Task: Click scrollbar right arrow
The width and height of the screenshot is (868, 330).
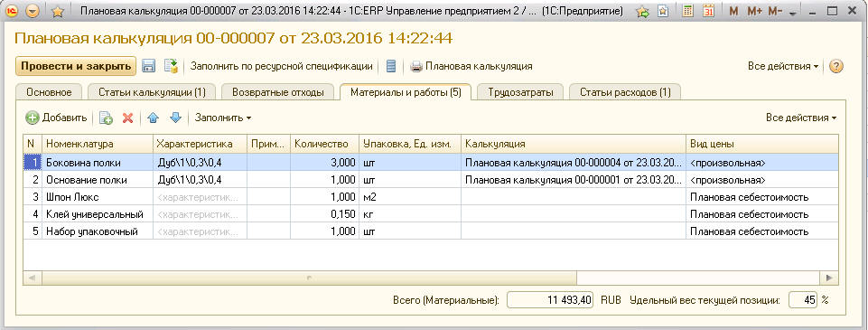Action: coord(828,278)
